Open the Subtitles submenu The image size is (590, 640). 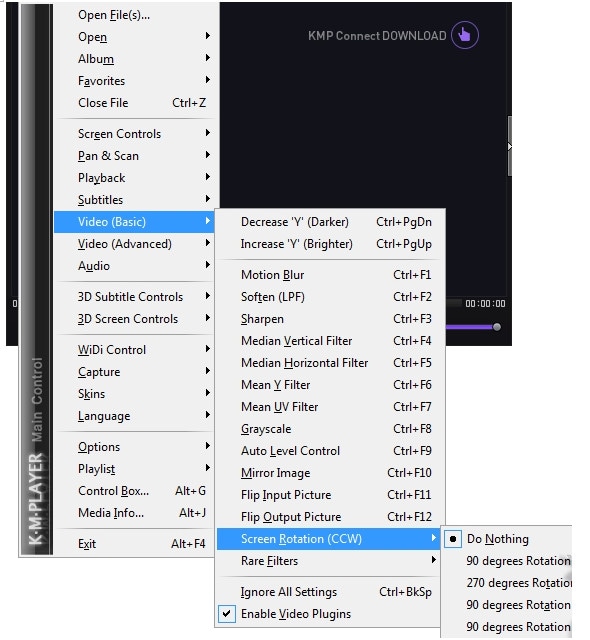click(134, 200)
